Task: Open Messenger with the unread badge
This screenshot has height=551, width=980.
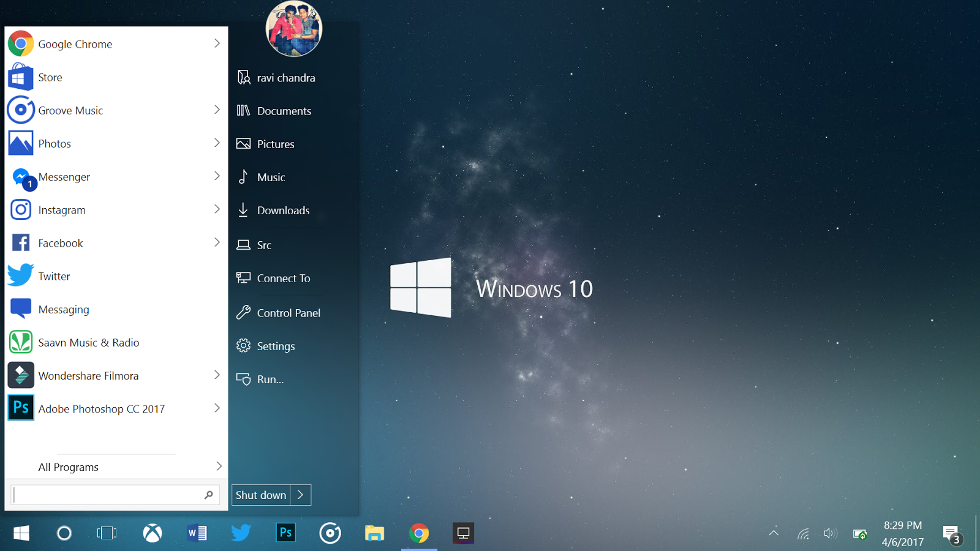Action: (116, 177)
